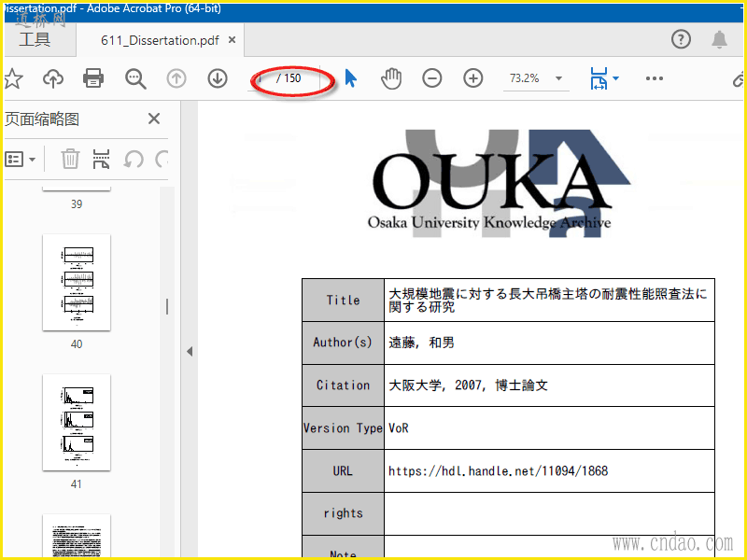Click the Osaka University Knowledge Archive text
Viewport: 747px width, 560px height.
(x=489, y=222)
